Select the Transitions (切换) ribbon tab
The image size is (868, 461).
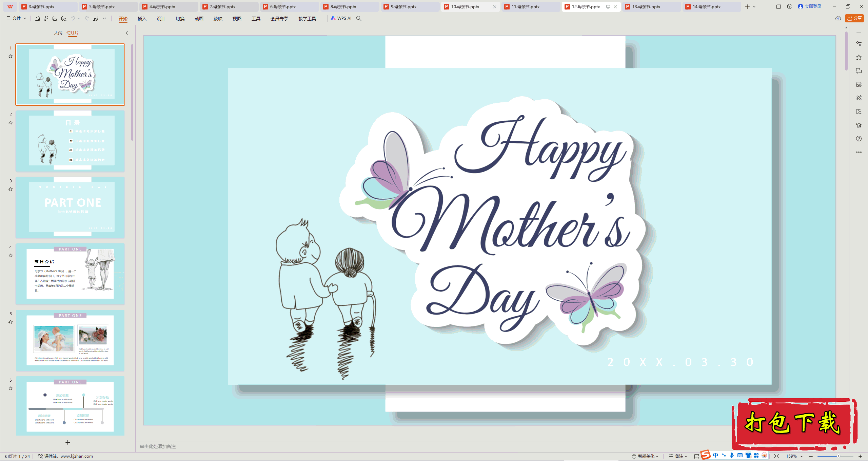pyautogui.click(x=180, y=19)
